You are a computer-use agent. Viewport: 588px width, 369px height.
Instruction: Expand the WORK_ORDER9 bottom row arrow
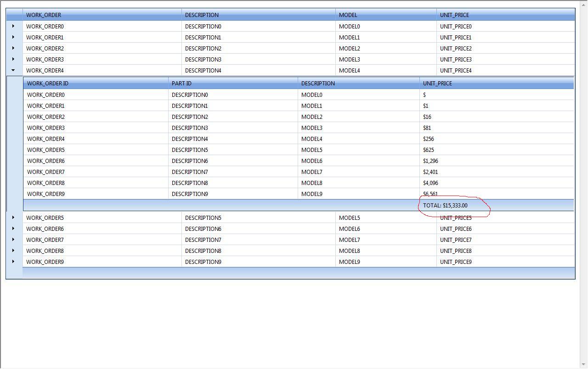[13, 262]
